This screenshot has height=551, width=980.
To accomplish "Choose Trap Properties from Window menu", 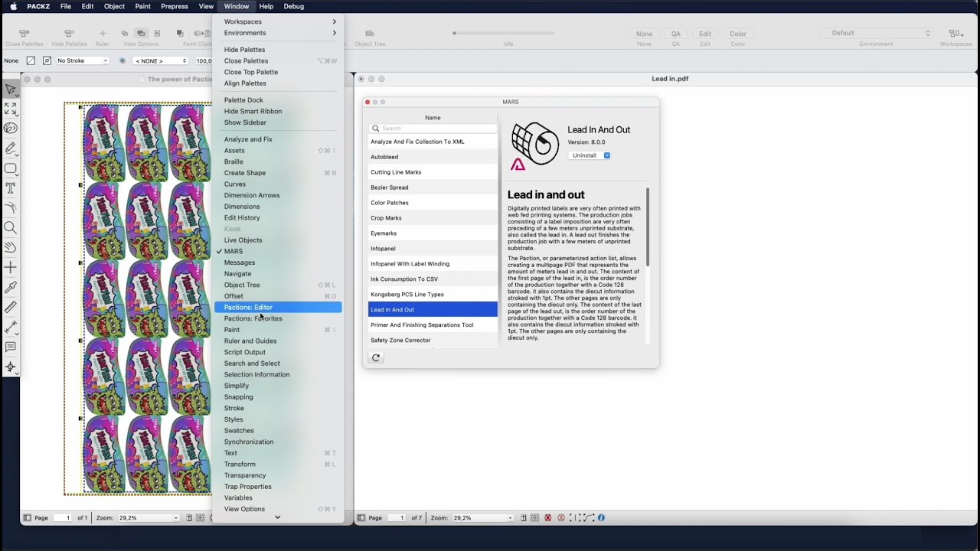I will [278, 487].
